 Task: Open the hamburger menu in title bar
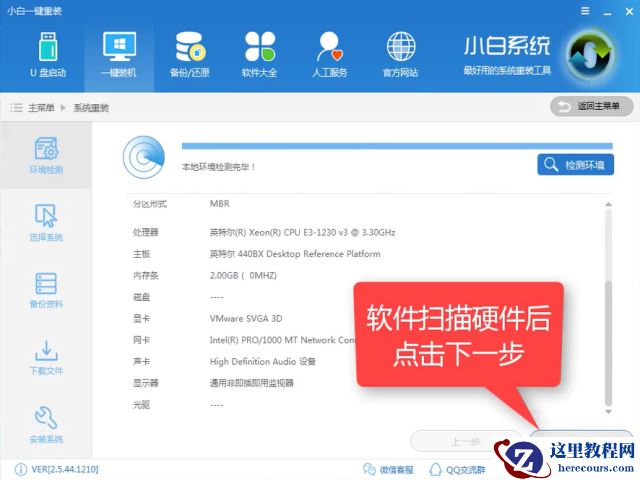[585, 11]
